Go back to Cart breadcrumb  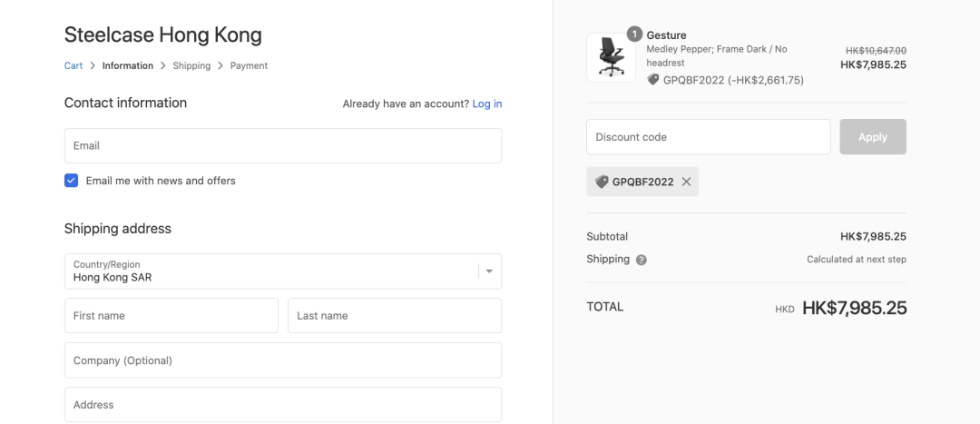coord(73,65)
